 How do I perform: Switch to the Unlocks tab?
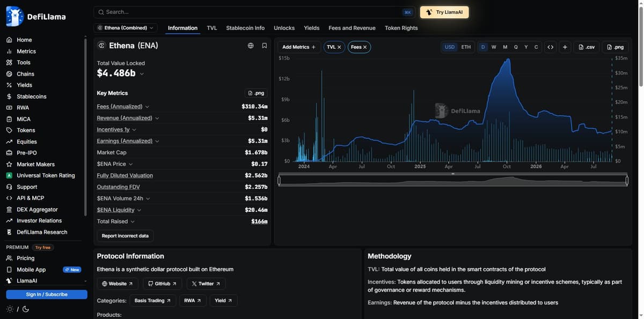(x=284, y=28)
